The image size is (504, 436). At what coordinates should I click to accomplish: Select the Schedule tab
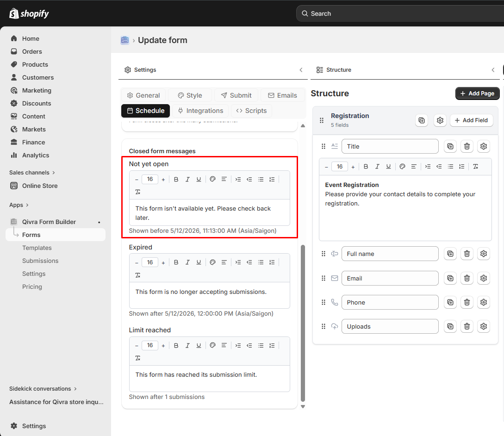coord(146,111)
